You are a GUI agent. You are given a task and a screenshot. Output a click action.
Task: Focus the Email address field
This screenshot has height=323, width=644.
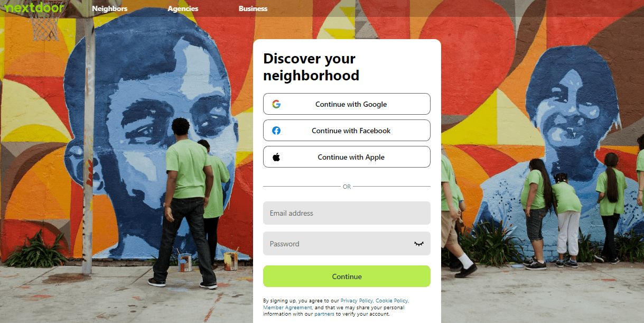[x=347, y=213]
